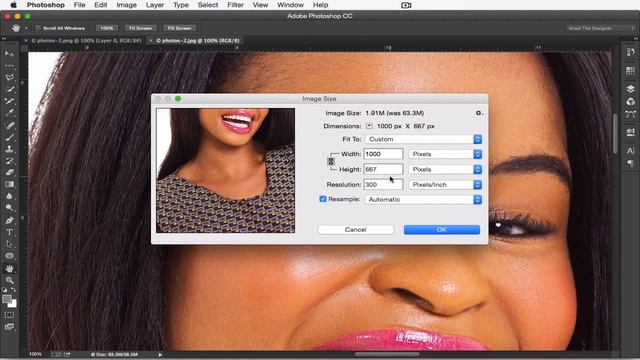Toggle constrain proportions link icon
640x360 pixels.
(331, 162)
